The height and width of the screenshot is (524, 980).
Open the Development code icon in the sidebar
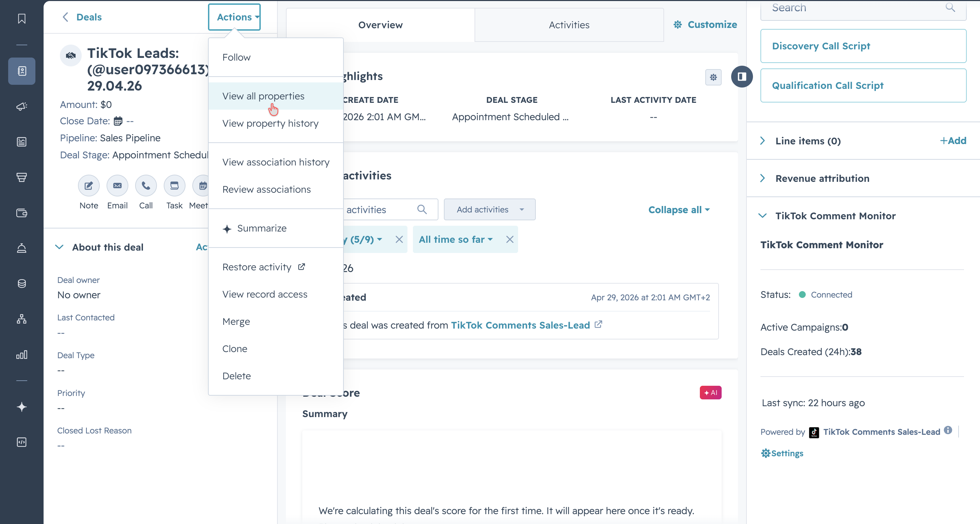[22, 442]
